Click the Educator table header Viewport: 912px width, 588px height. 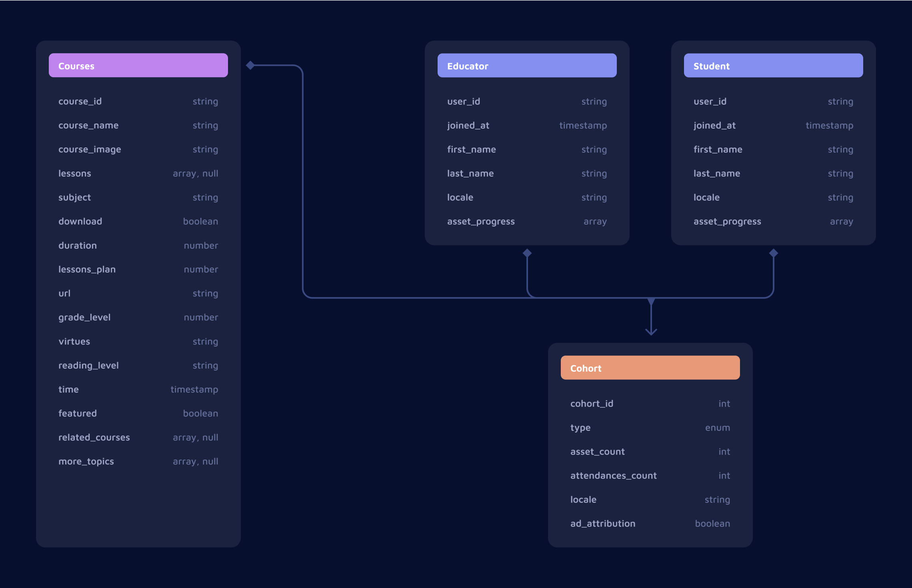tap(526, 66)
